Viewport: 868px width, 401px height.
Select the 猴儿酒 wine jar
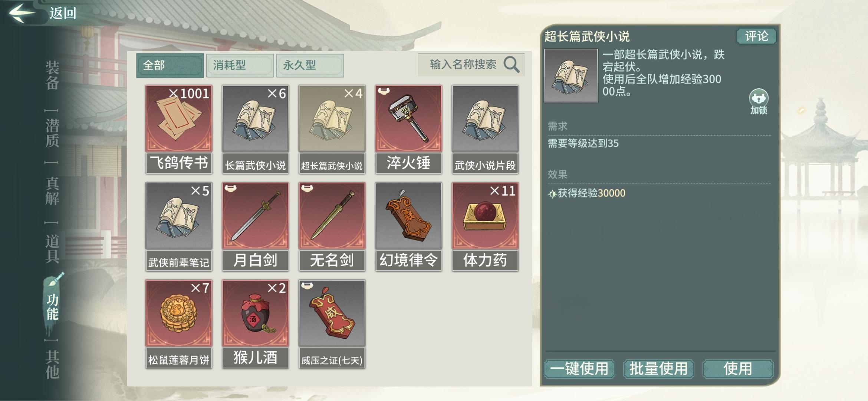pyautogui.click(x=255, y=324)
